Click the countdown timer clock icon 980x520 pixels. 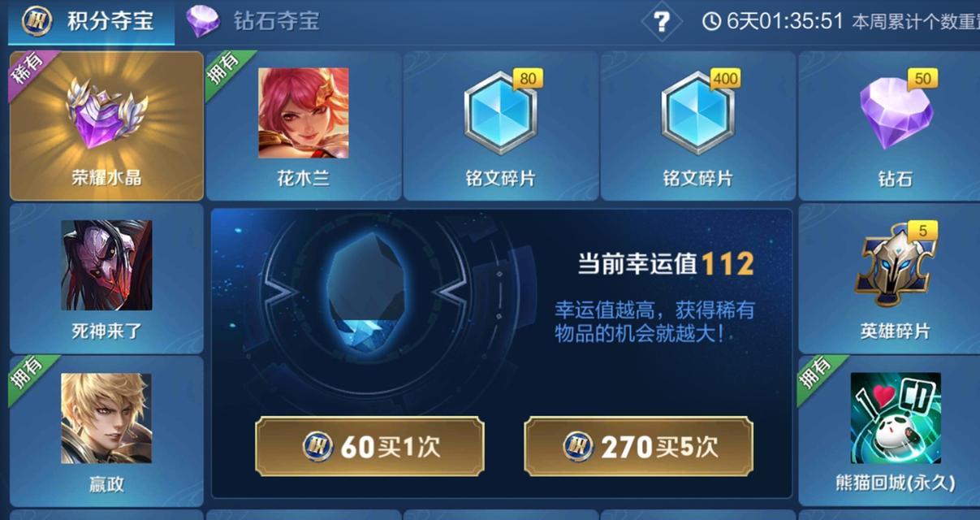[x=711, y=21]
